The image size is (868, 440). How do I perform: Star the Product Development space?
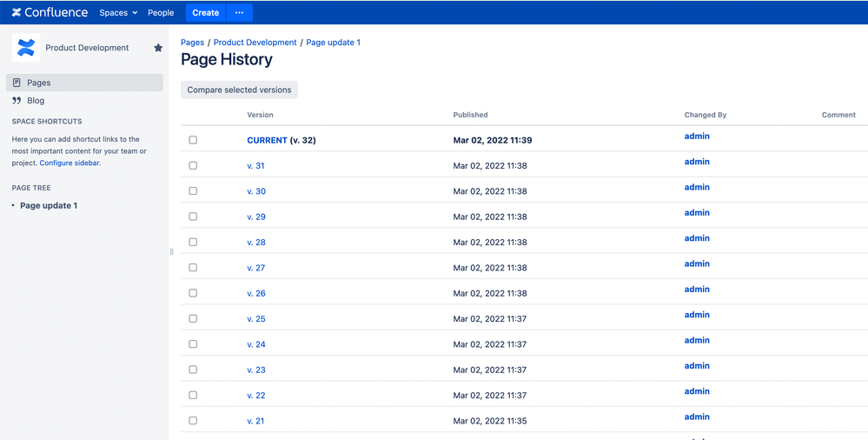pos(158,48)
